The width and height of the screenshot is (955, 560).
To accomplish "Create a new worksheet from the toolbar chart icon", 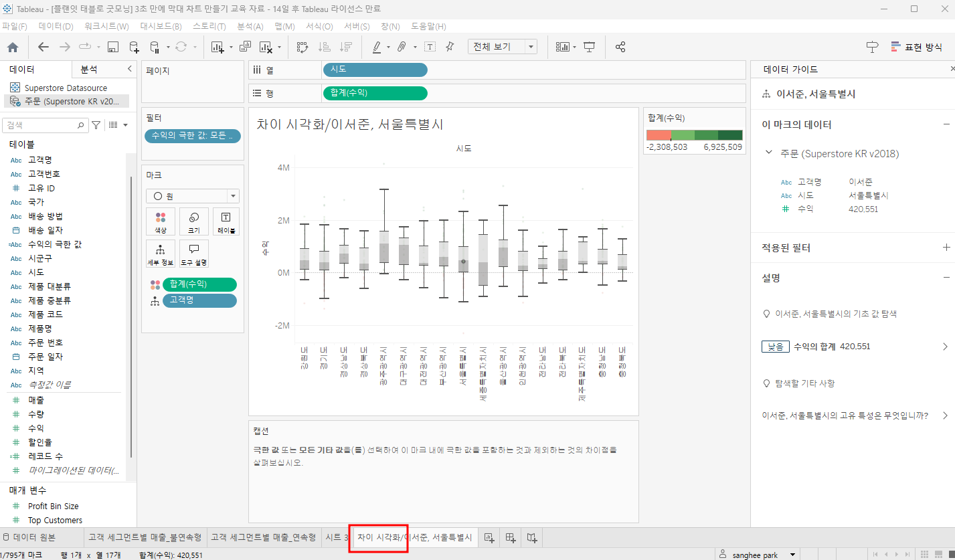I will [x=217, y=47].
